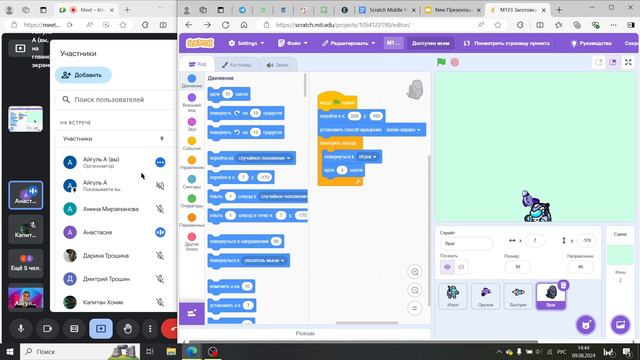Click the Поиск пользователей search field
This screenshot has height=360, width=640.
click(116, 100)
